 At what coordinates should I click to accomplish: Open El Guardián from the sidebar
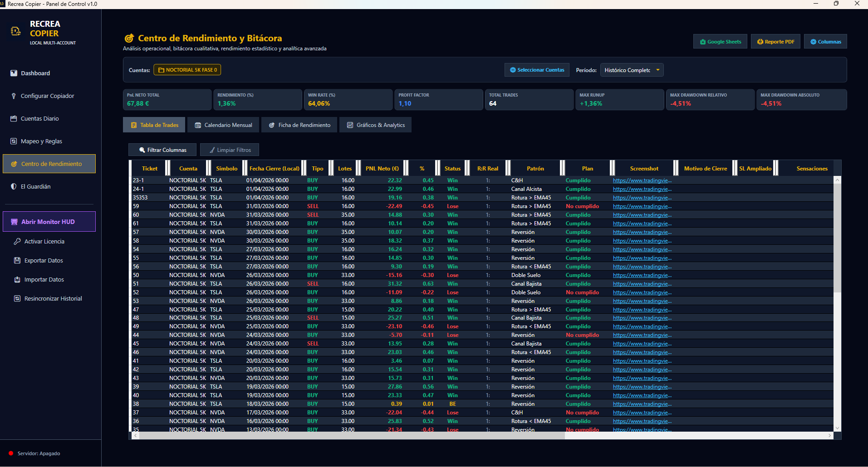click(49, 186)
